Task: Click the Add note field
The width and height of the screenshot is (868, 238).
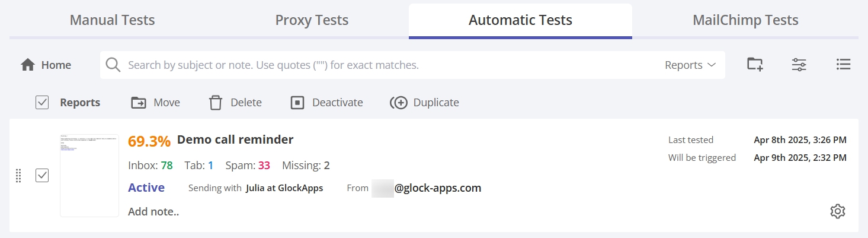Action: (153, 211)
